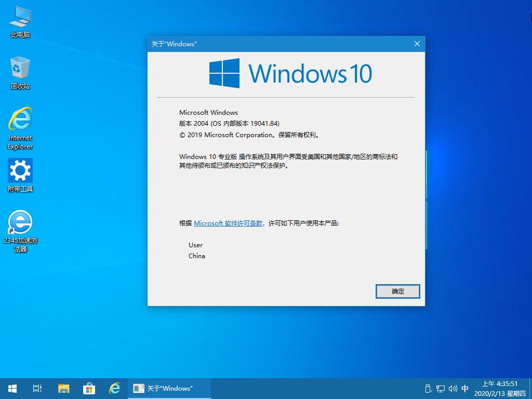The height and width of the screenshot is (399, 532).
Task: Click the 关于"Windows" taskbar button
Action: [169, 389]
